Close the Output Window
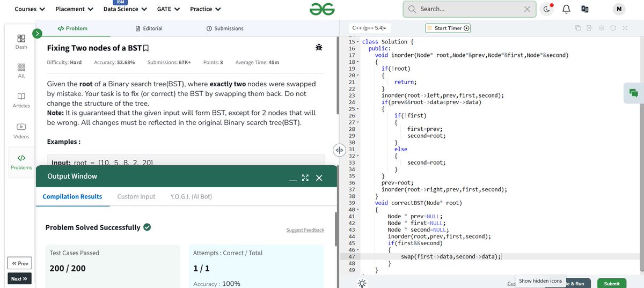Viewport: 644px width, 288px height. click(x=319, y=178)
